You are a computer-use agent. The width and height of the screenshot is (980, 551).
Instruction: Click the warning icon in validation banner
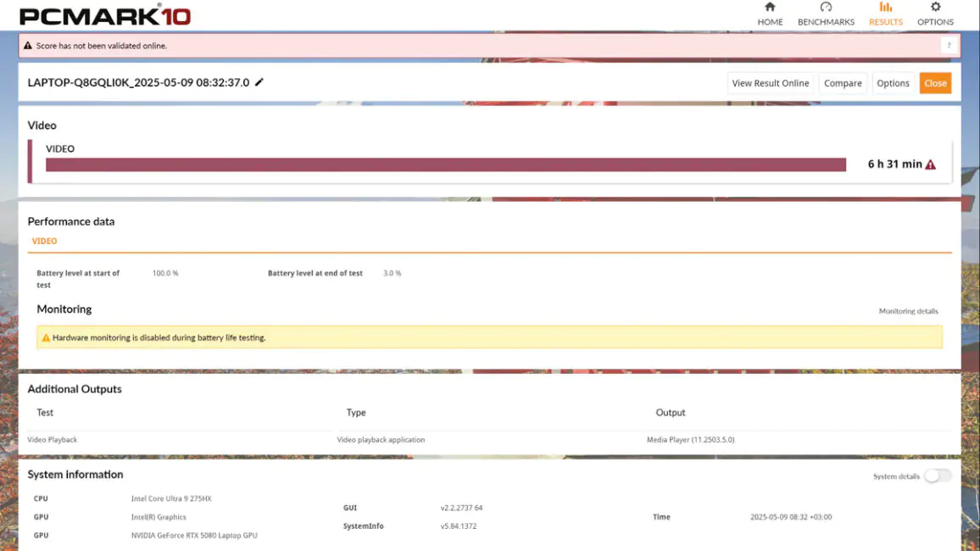pyautogui.click(x=27, y=46)
